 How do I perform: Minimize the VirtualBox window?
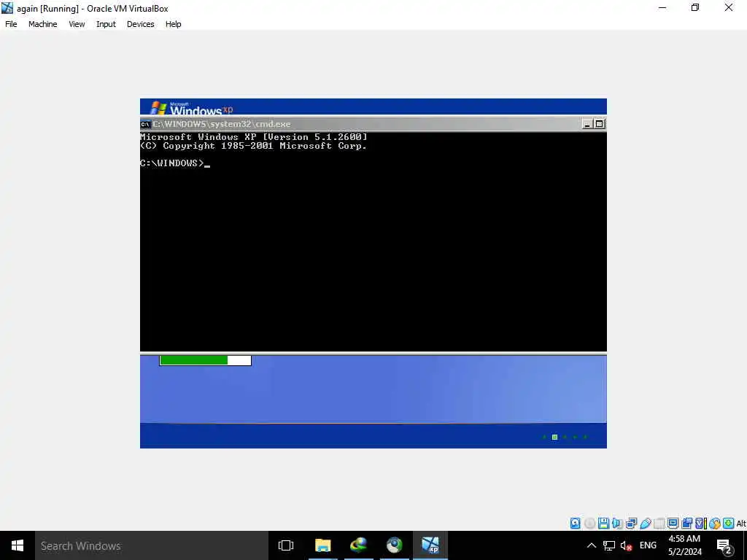click(662, 7)
